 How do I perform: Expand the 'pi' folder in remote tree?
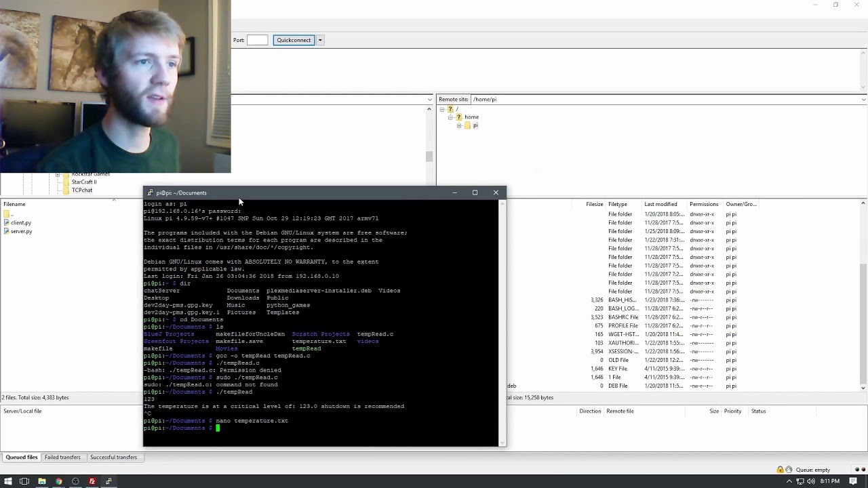459,125
